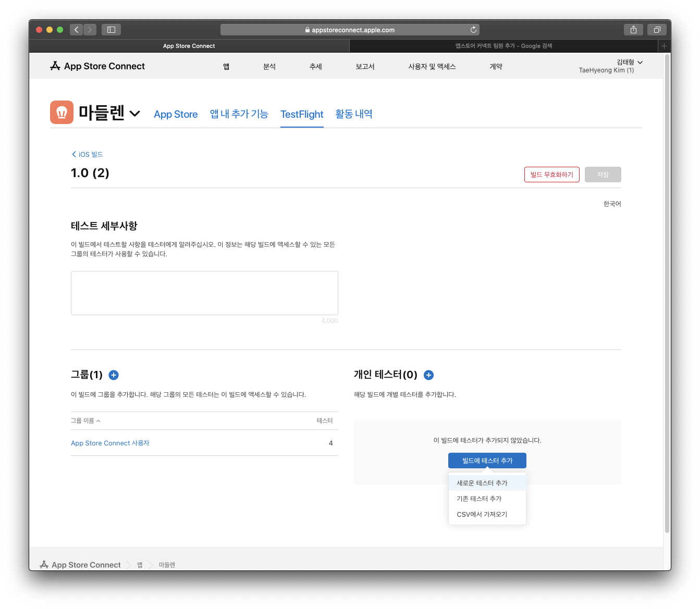
Task: Click the 1.0 (2) build title
Action: point(90,173)
